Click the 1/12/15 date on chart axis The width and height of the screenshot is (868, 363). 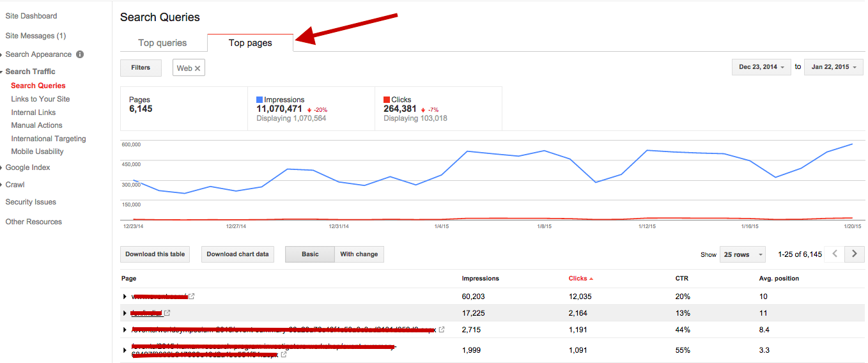pos(647,226)
